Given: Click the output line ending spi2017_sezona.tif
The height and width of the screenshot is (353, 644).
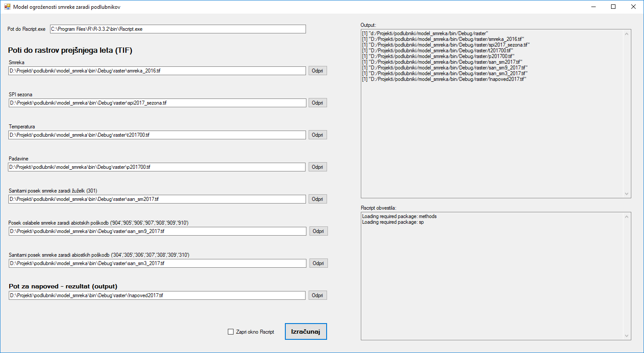Looking at the screenshot, I should click(x=446, y=45).
